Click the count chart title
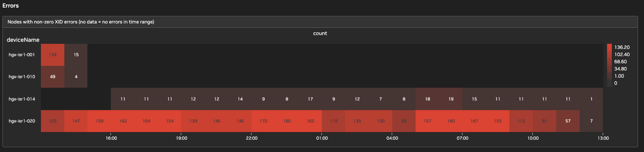The height and width of the screenshot is (152, 644). [x=320, y=33]
